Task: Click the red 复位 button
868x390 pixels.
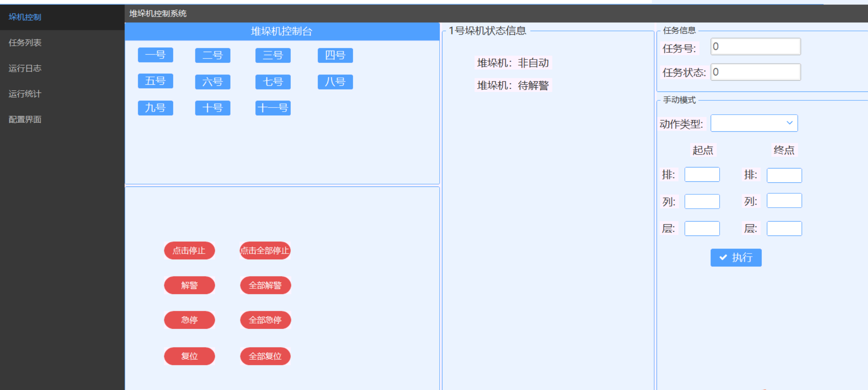Action: (x=189, y=356)
